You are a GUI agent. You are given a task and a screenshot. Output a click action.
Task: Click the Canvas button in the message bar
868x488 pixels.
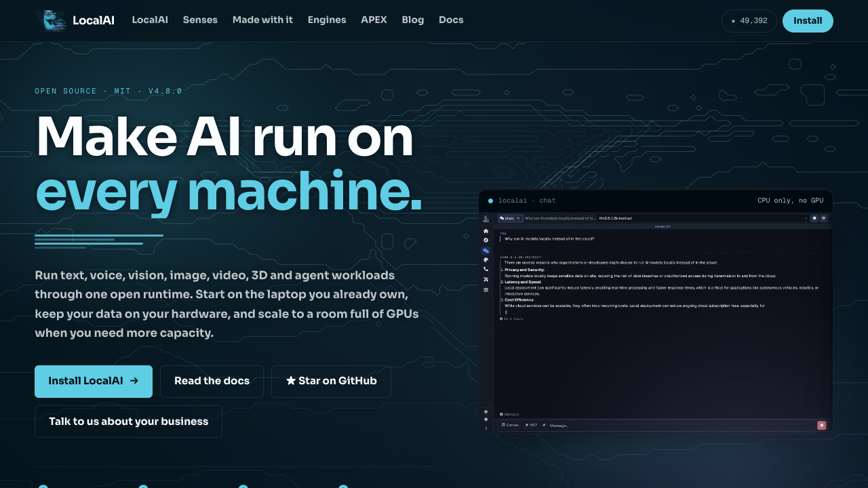[x=511, y=425]
